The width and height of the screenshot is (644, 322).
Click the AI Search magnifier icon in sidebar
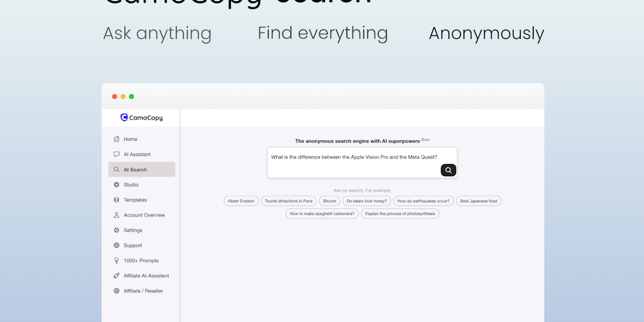click(x=116, y=170)
